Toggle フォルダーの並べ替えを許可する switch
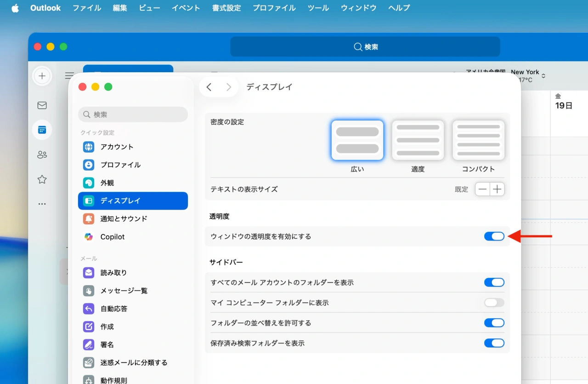The image size is (588, 384). click(x=494, y=323)
